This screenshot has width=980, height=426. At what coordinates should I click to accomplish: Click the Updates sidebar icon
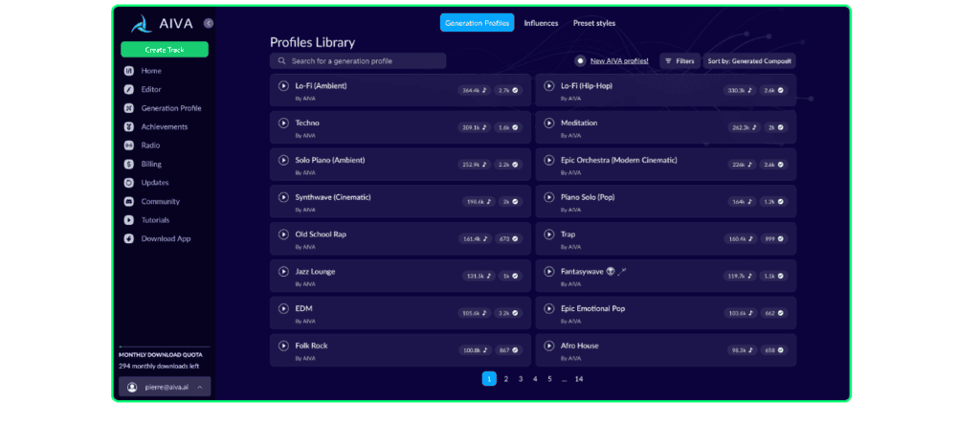pos(129,183)
